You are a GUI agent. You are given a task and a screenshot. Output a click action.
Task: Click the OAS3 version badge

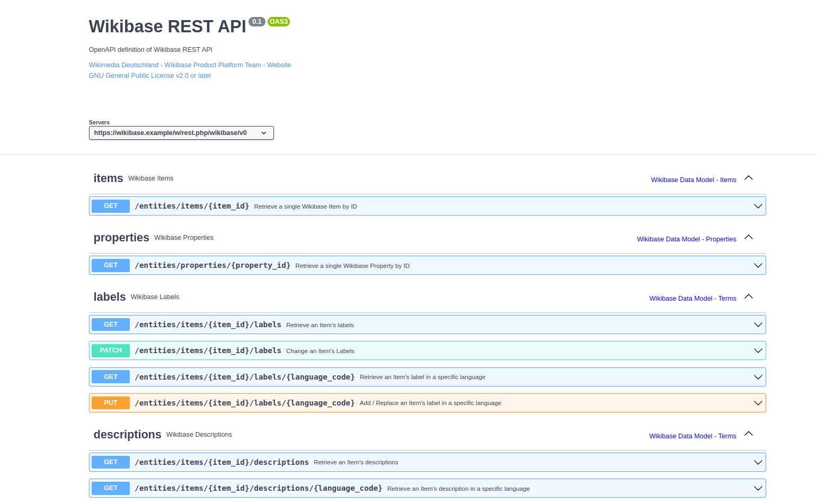tap(278, 22)
